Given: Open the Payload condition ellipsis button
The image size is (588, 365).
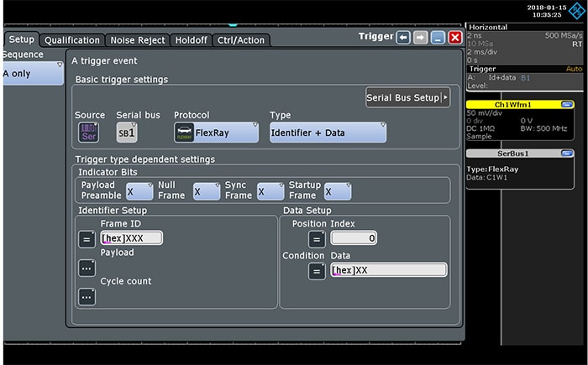Looking at the screenshot, I should click(x=87, y=269).
